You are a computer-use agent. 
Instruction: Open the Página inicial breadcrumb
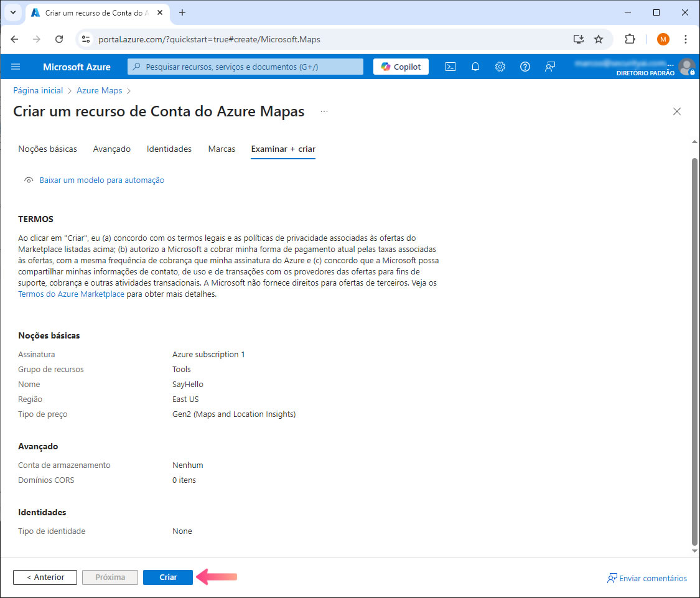38,90
